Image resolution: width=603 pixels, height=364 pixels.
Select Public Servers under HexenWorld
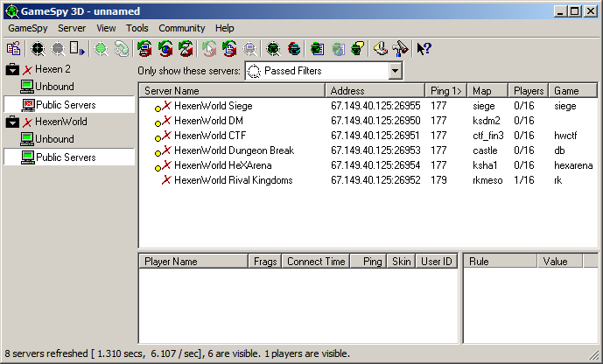tap(66, 157)
